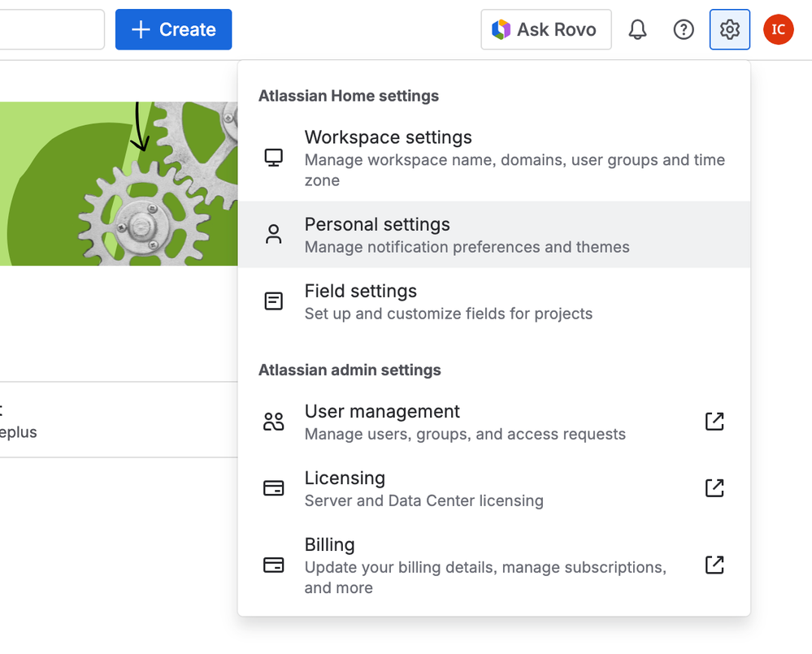Click the help question mark icon
This screenshot has height=654, width=812.
pyautogui.click(x=684, y=30)
